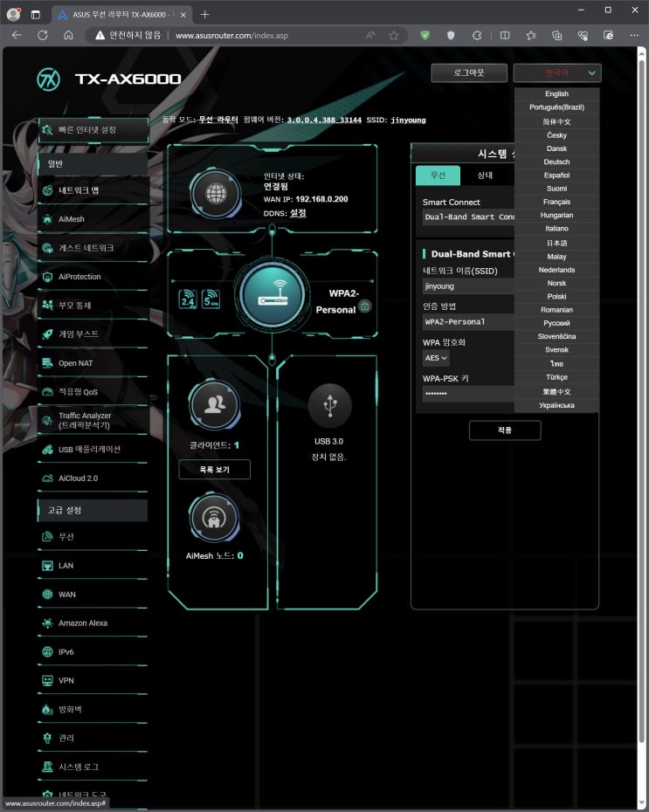Viewport: 649px width, 812px height.
Task: Select Français from language list
Action: click(x=556, y=202)
